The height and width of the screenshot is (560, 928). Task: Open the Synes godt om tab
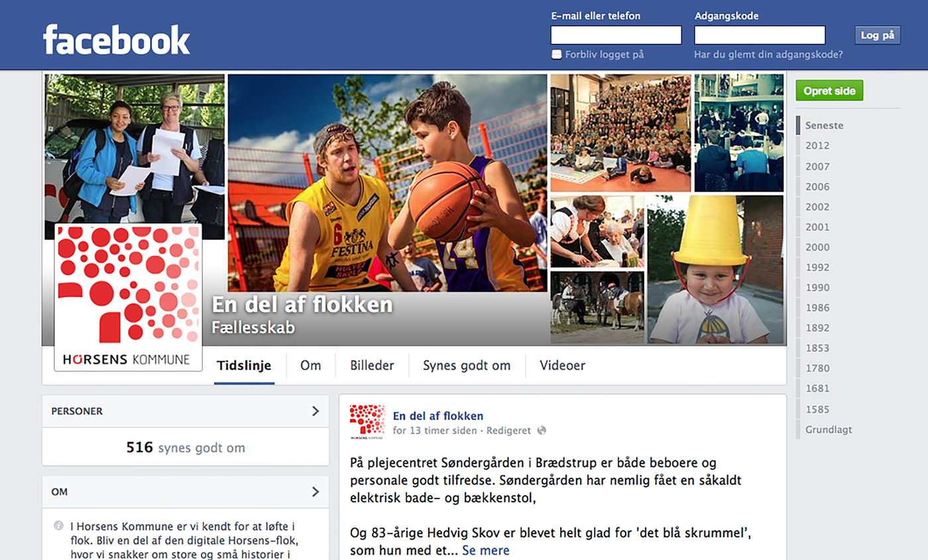467,365
